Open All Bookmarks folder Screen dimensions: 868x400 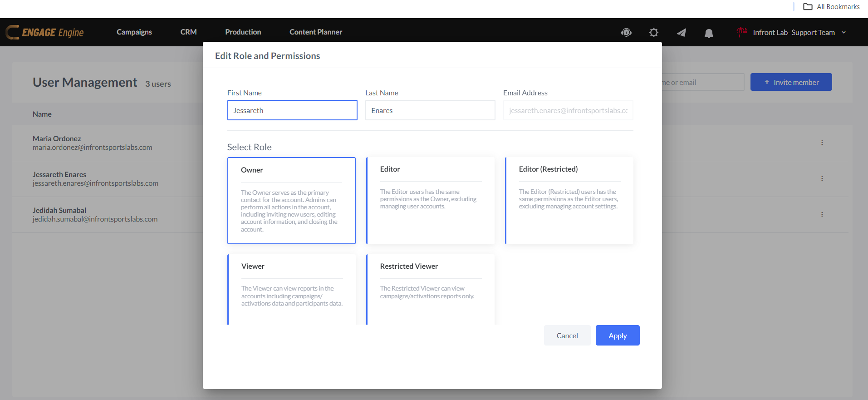pos(831,6)
